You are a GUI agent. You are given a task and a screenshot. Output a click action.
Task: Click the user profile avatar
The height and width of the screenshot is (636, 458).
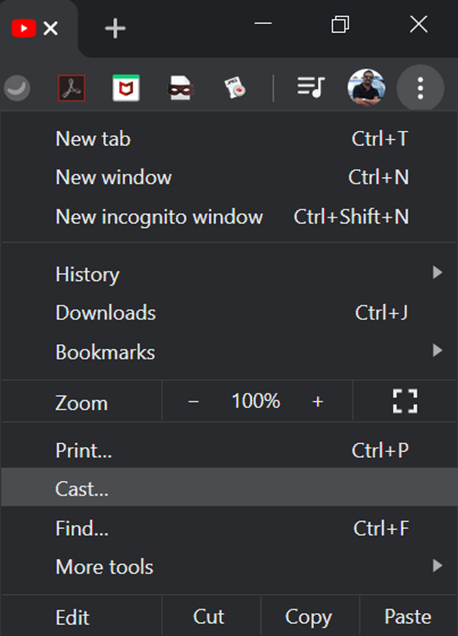point(366,88)
